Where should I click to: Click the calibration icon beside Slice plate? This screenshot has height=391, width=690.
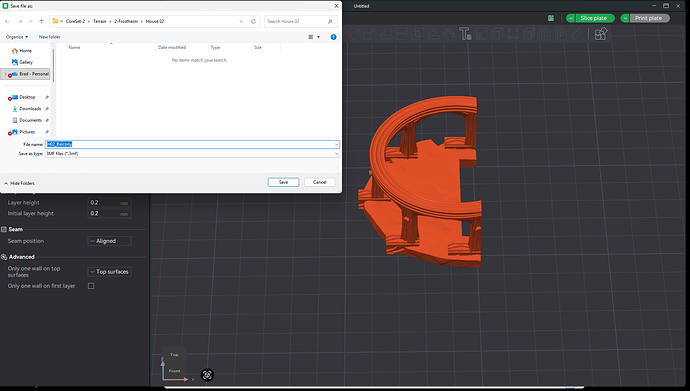(551, 18)
